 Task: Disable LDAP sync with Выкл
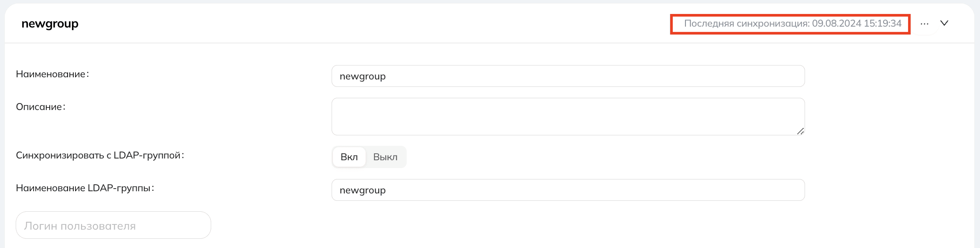(385, 157)
